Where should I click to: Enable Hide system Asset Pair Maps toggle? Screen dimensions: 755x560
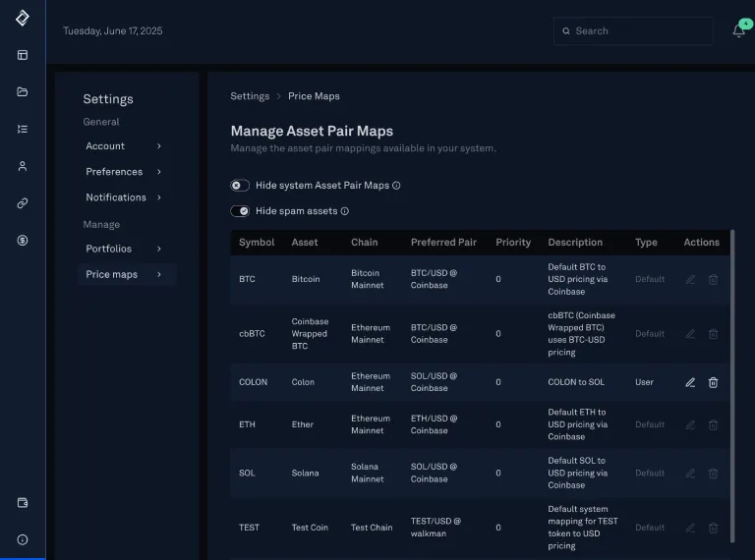240,186
